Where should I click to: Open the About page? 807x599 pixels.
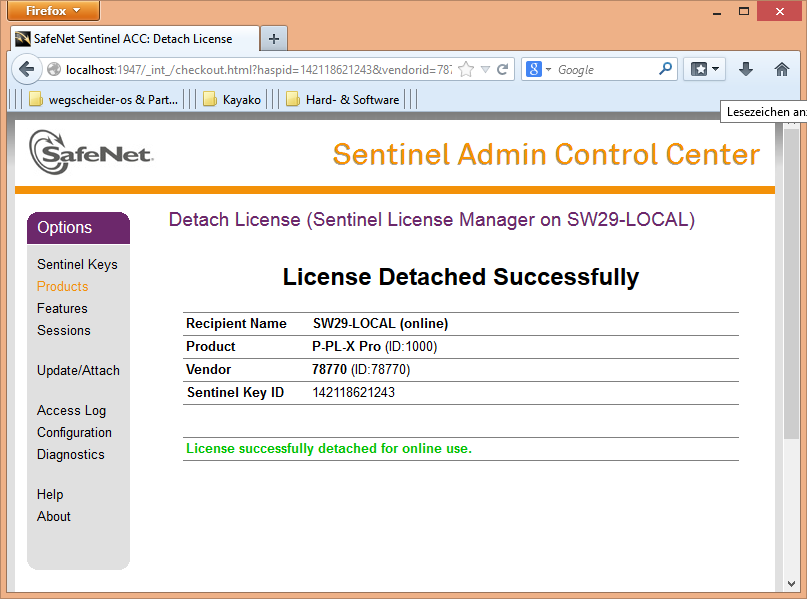54,517
